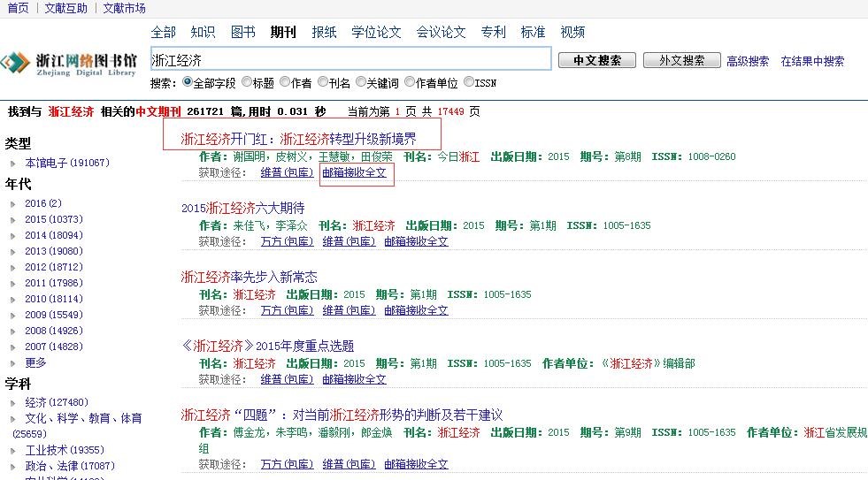Go to 文献互助 in top navigation
This screenshot has width=868, height=480.
pos(65,8)
